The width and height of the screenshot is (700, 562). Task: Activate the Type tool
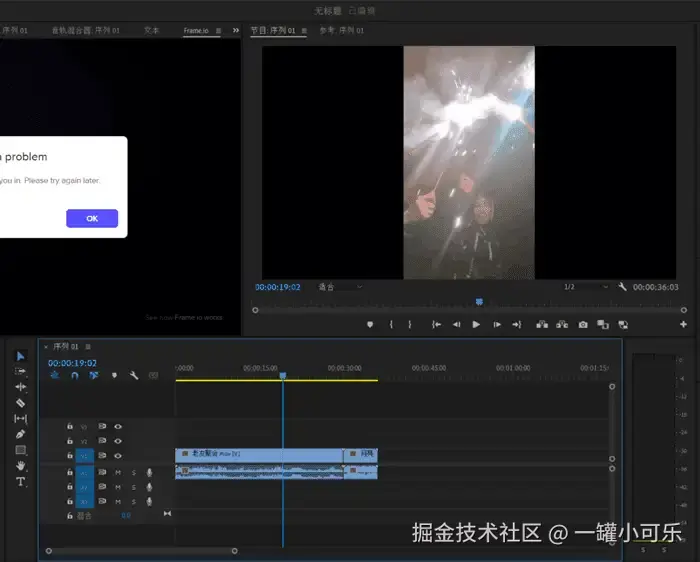(21, 481)
